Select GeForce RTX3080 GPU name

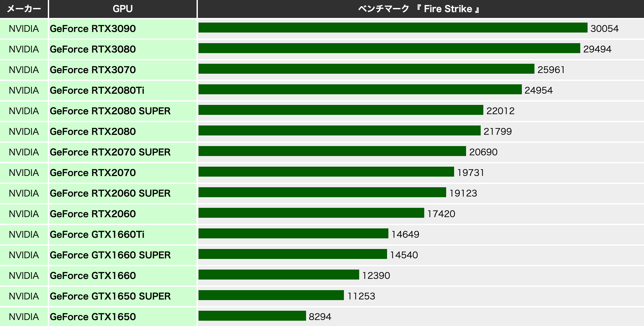(x=93, y=49)
